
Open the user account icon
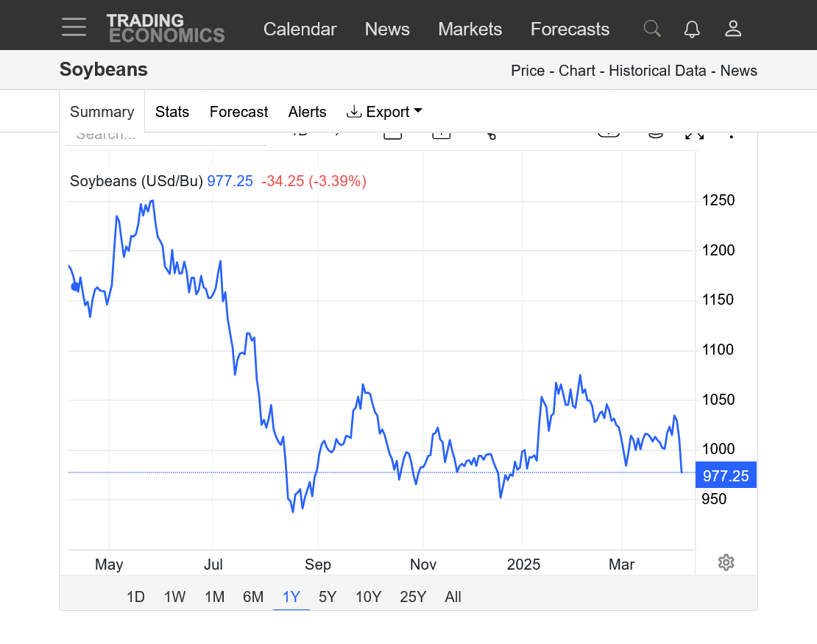[x=732, y=29]
